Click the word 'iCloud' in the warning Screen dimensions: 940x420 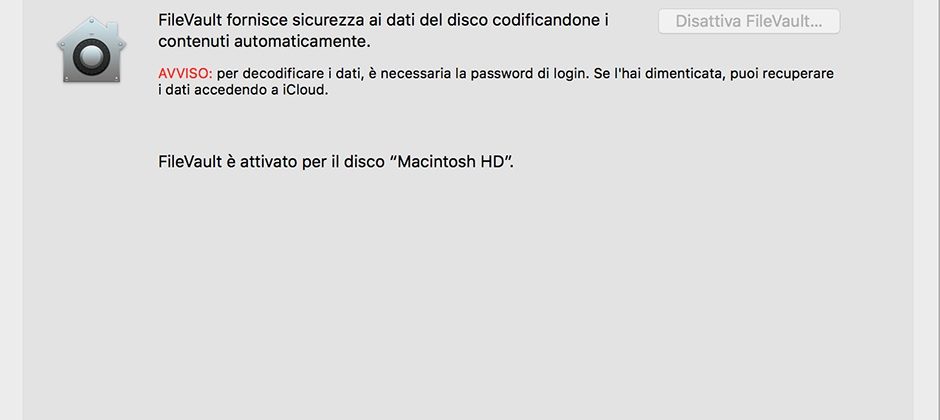pos(305,90)
